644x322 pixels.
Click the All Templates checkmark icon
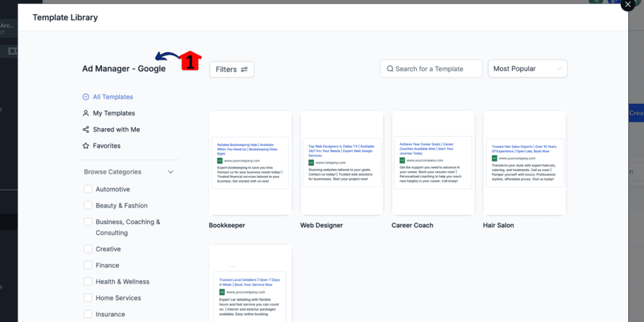[86, 97]
